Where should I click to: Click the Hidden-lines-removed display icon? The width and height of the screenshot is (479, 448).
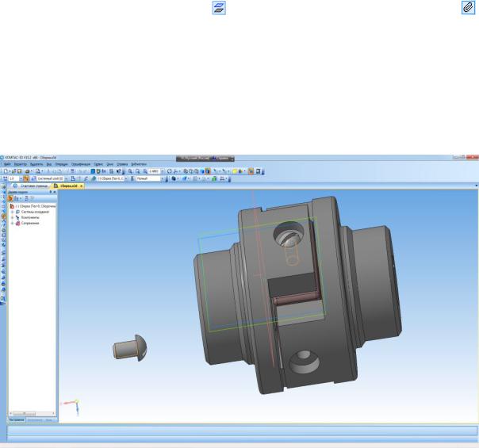pyautogui.click(x=191, y=171)
